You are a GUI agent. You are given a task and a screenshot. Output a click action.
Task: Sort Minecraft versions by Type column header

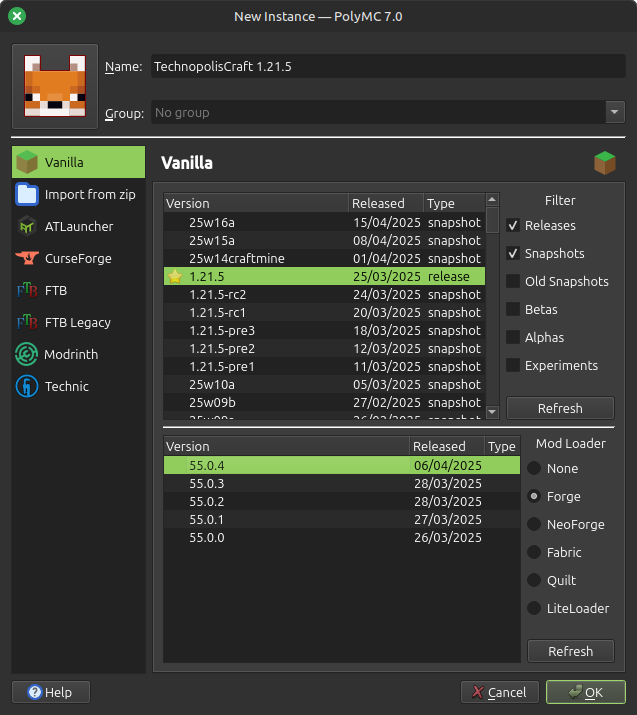point(454,203)
